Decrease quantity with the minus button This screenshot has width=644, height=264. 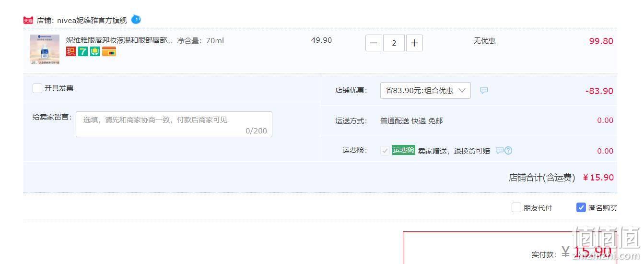pyautogui.click(x=374, y=43)
